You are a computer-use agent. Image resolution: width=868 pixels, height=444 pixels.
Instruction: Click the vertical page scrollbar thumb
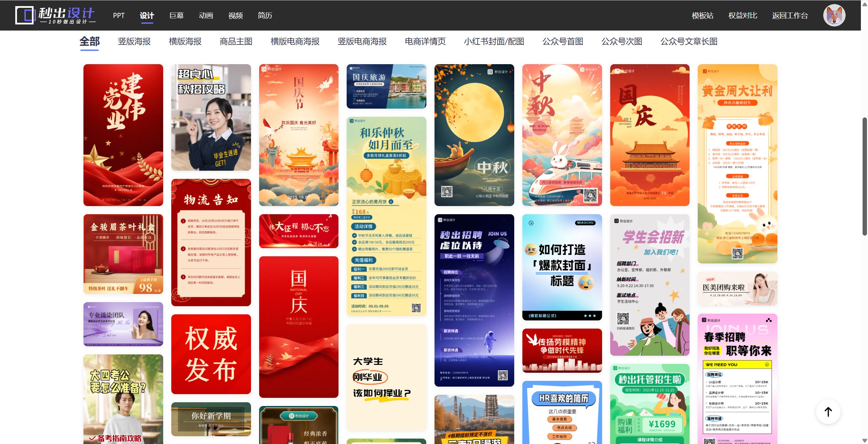pos(865,177)
